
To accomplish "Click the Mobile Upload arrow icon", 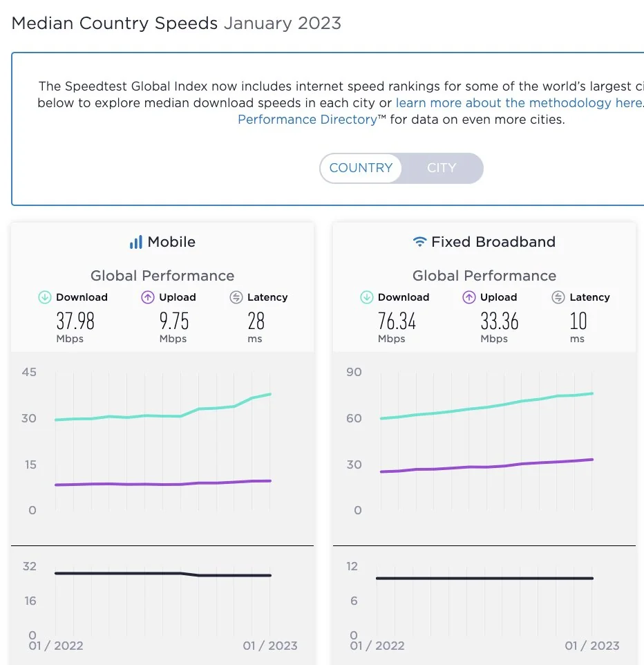I will [x=147, y=297].
